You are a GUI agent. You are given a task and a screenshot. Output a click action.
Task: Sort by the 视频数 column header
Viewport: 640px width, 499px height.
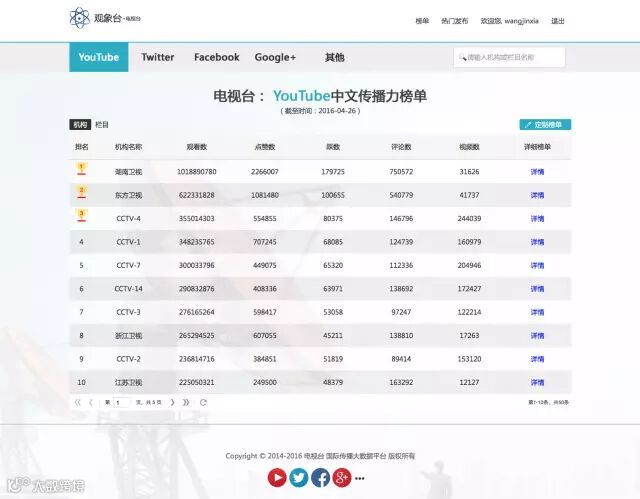coord(469,147)
